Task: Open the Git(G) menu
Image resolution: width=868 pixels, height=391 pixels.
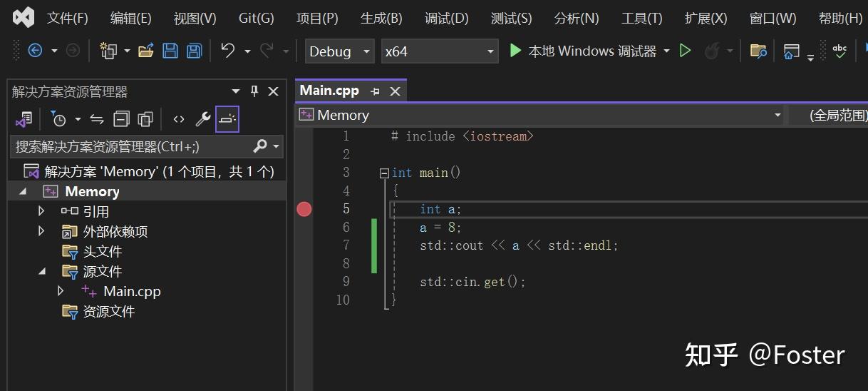Action: coord(257,18)
